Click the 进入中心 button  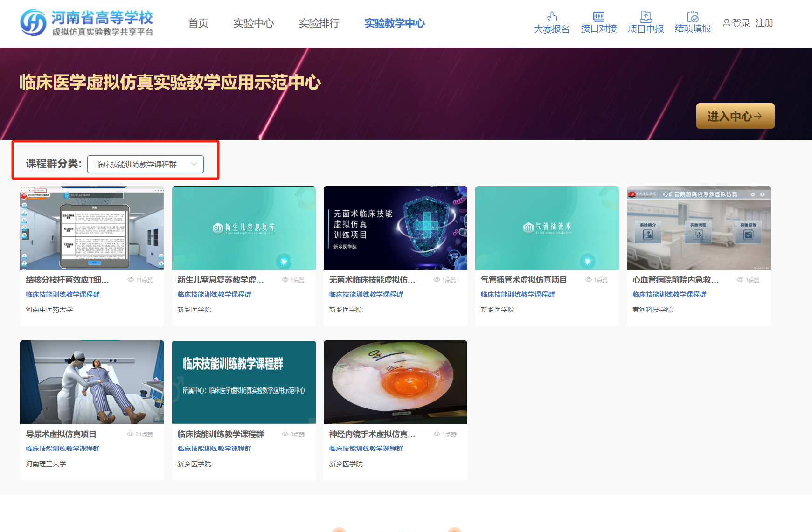[x=735, y=116]
